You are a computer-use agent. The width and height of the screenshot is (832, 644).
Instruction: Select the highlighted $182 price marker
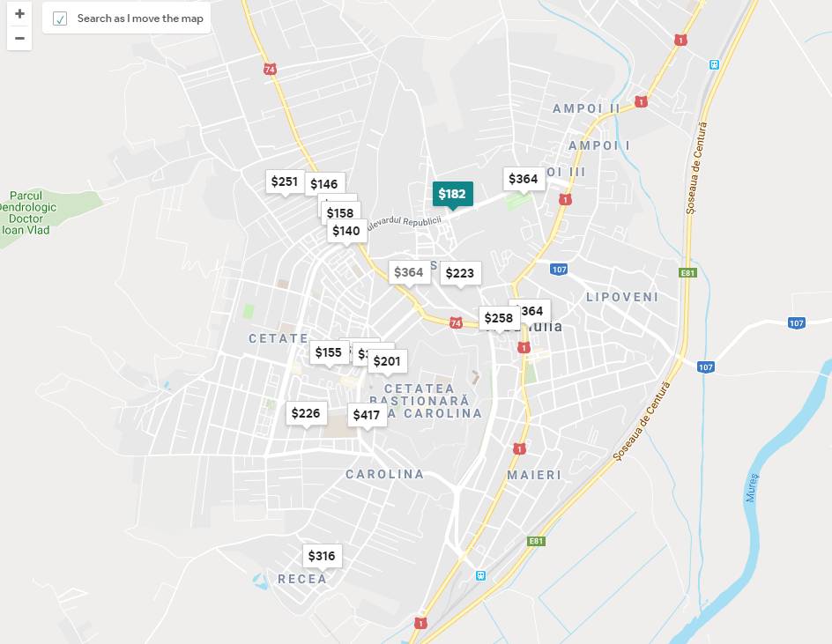(453, 194)
